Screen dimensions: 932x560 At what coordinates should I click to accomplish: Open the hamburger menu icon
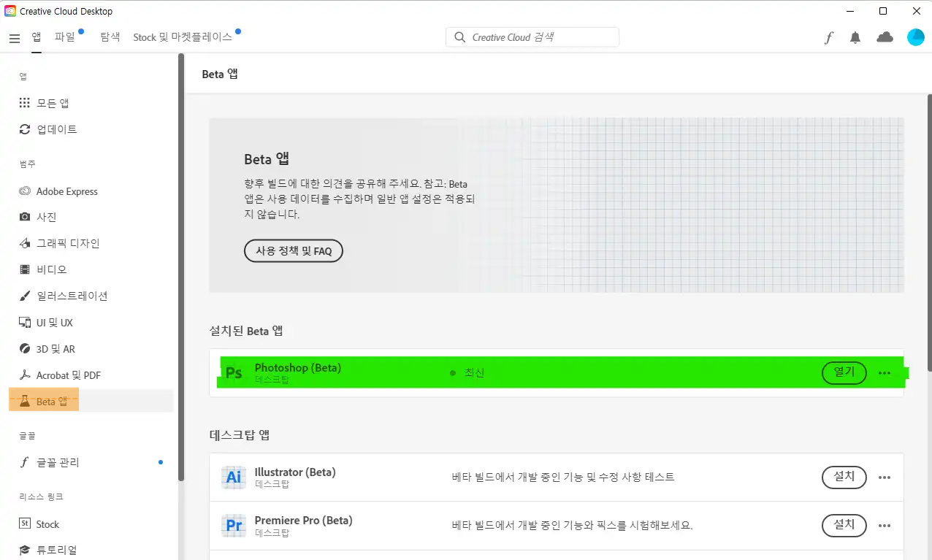point(15,38)
